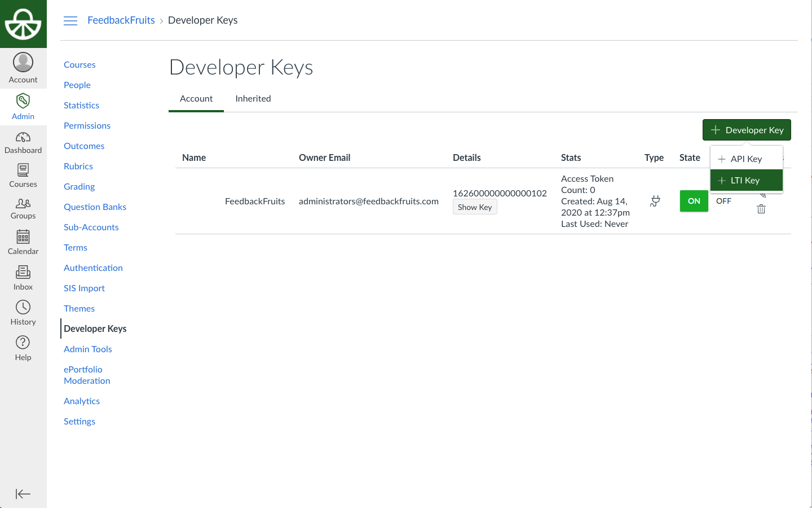
Task: Click the Last Used: Never text
Action: [594, 224]
